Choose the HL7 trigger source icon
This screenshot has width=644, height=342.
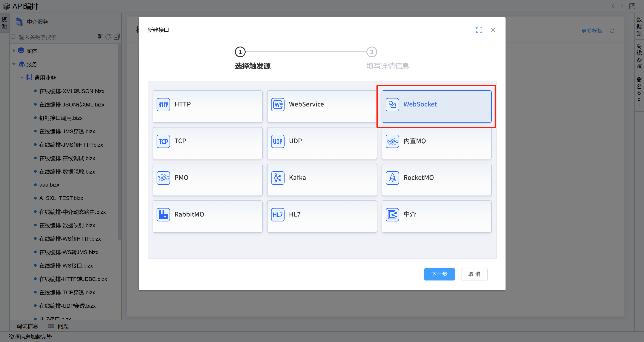pos(278,215)
